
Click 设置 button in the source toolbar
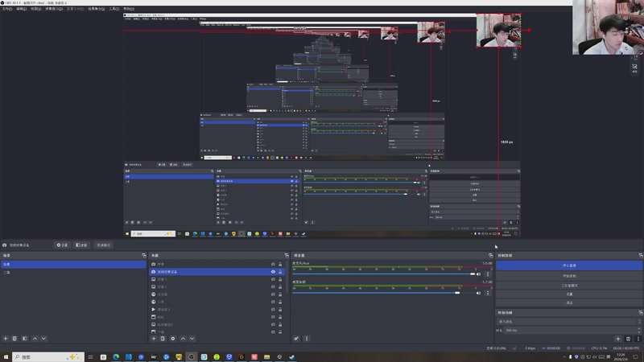pos(62,245)
